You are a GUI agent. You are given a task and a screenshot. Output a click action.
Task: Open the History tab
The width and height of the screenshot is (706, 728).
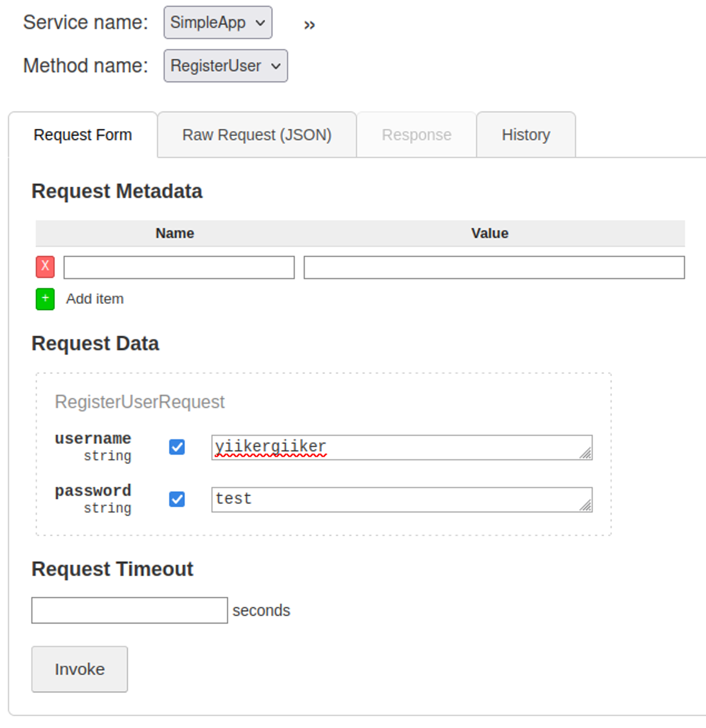coord(526,135)
